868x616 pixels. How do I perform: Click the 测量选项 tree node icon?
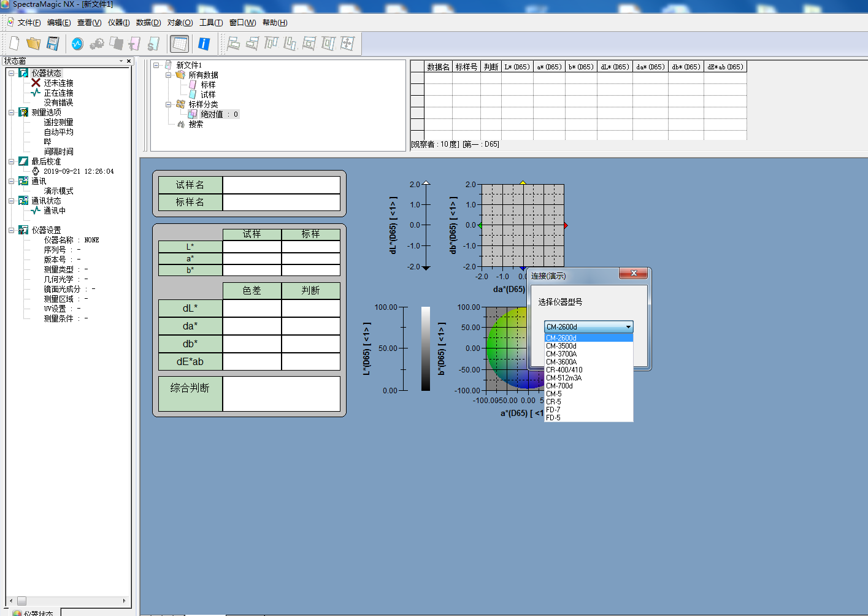point(23,112)
